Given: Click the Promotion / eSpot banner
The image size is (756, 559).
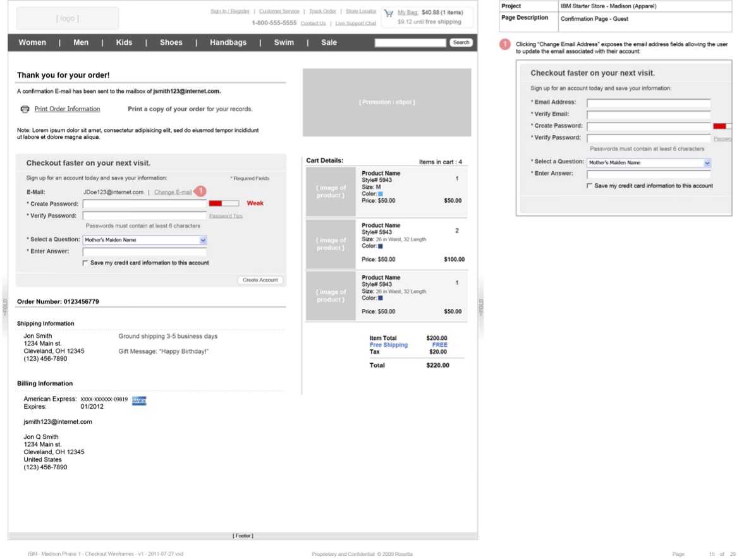Looking at the screenshot, I should (x=387, y=102).
